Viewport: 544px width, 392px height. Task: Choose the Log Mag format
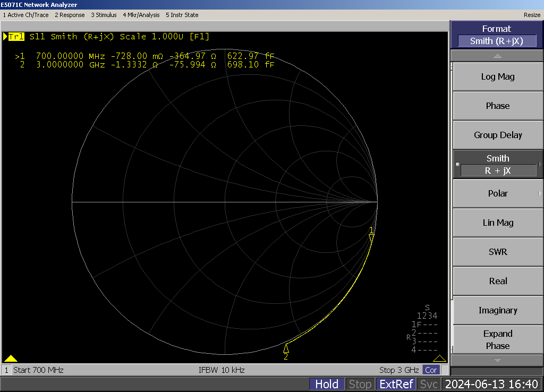click(x=497, y=76)
